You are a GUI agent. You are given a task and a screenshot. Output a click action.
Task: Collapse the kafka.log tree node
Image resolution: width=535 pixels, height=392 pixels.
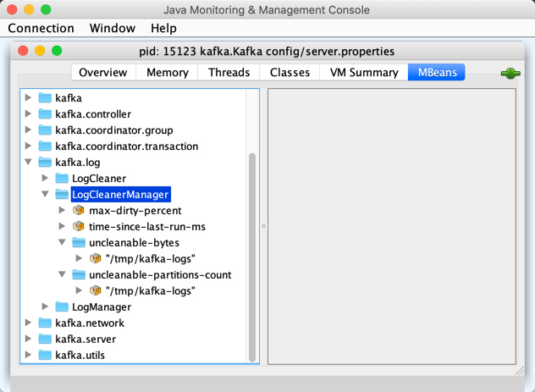pyautogui.click(x=29, y=163)
